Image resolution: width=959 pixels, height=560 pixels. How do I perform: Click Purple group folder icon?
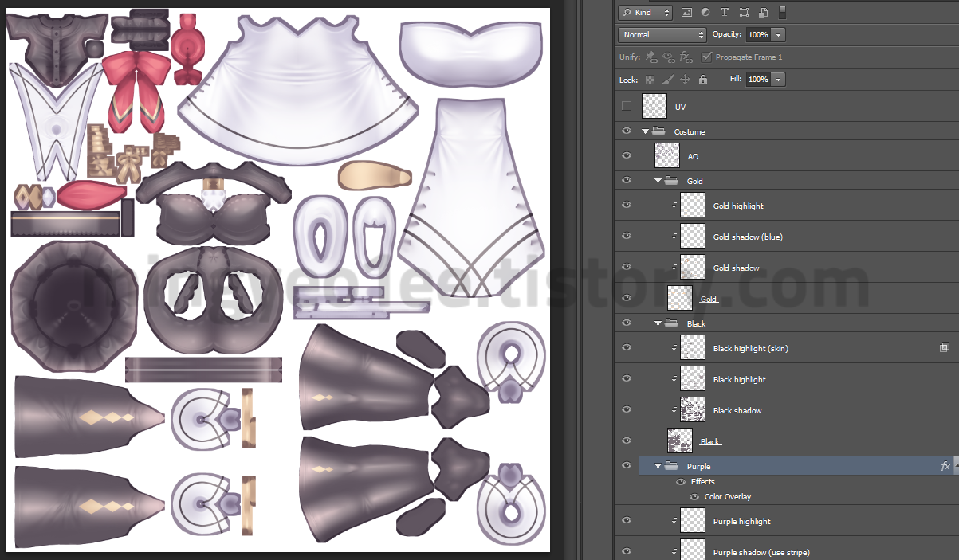point(672,466)
